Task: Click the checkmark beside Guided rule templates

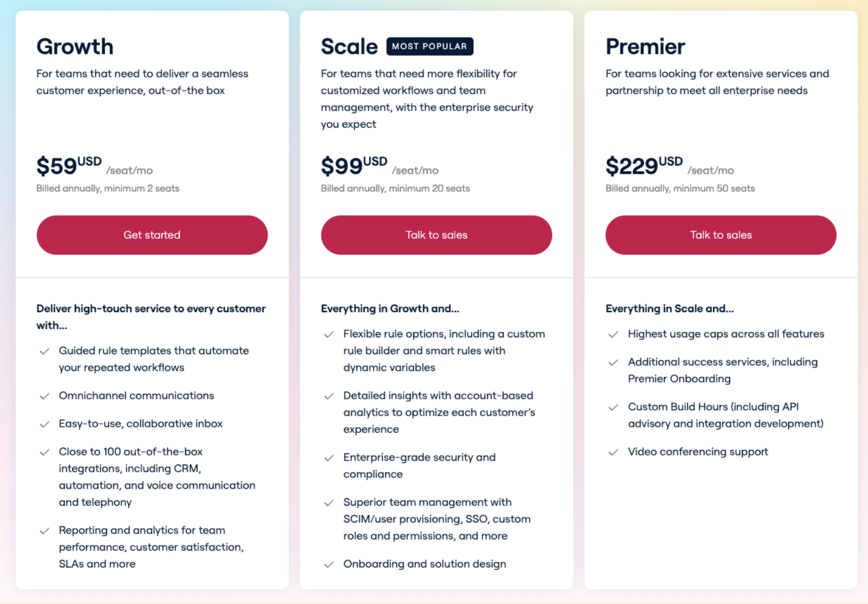Action: [x=45, y=351]
